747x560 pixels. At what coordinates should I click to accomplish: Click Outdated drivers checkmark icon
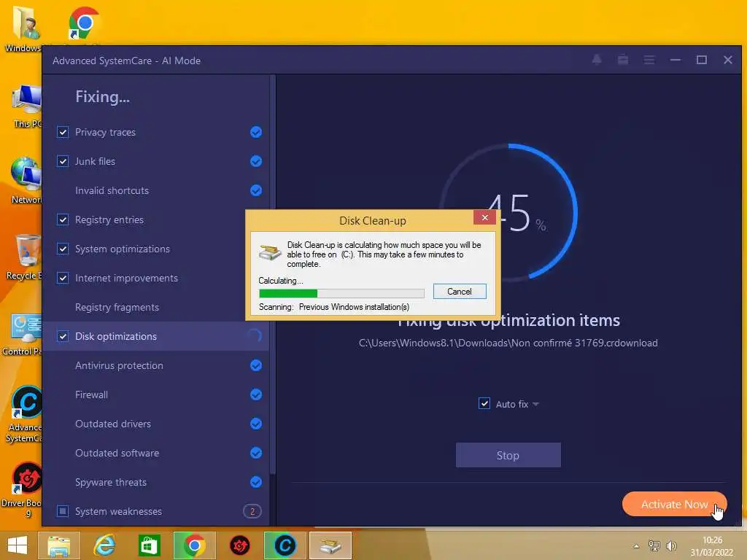point(256,424)
